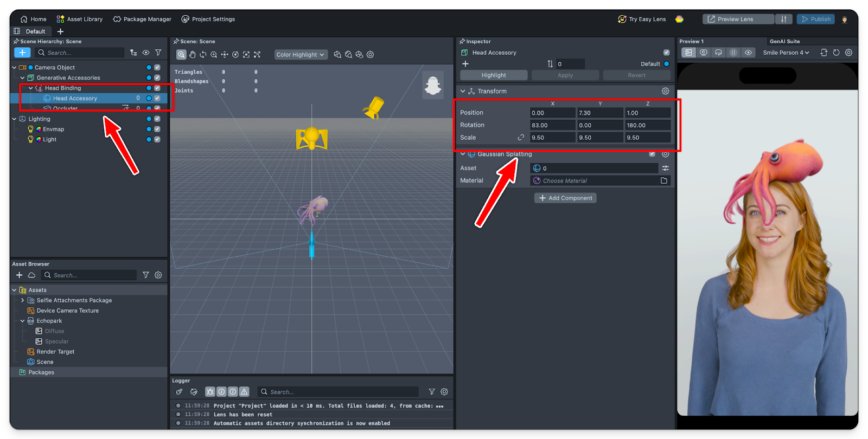Switch to the GenAI Suite tab
This screenshot has width=868, height=439.
click(x=784, y=41)
